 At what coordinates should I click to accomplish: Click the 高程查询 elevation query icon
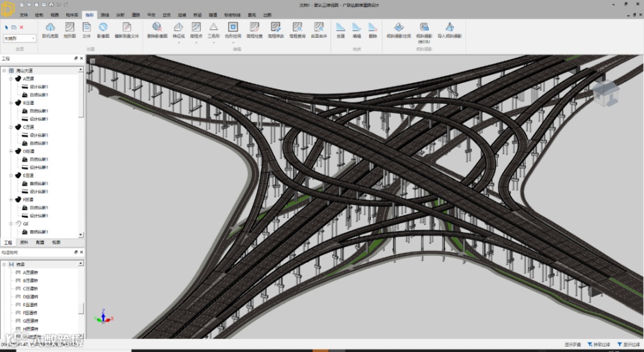click(x=297, y=27)
